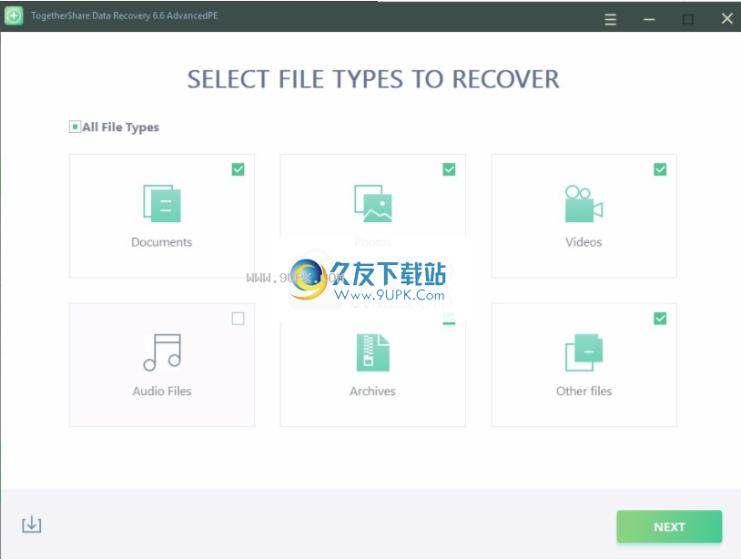The width and height of the screenshot is (741, 560).
Task: Click the Videos label
Action: (584, 242)
